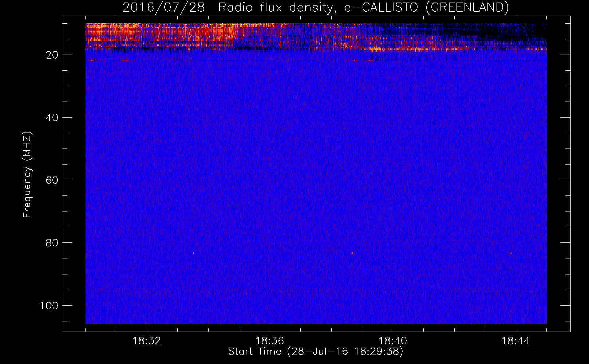The image size is (589, 364).
Task: Click the 40 MHz frequency tick label
Action: [52, 118]
